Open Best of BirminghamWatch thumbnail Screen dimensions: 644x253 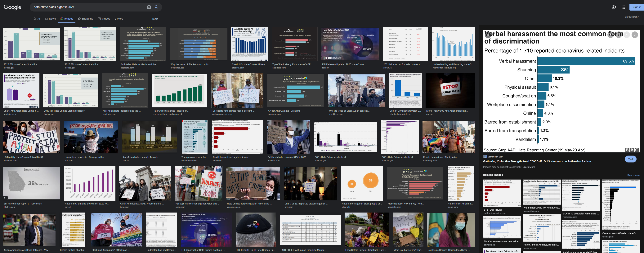coord(405,91)
